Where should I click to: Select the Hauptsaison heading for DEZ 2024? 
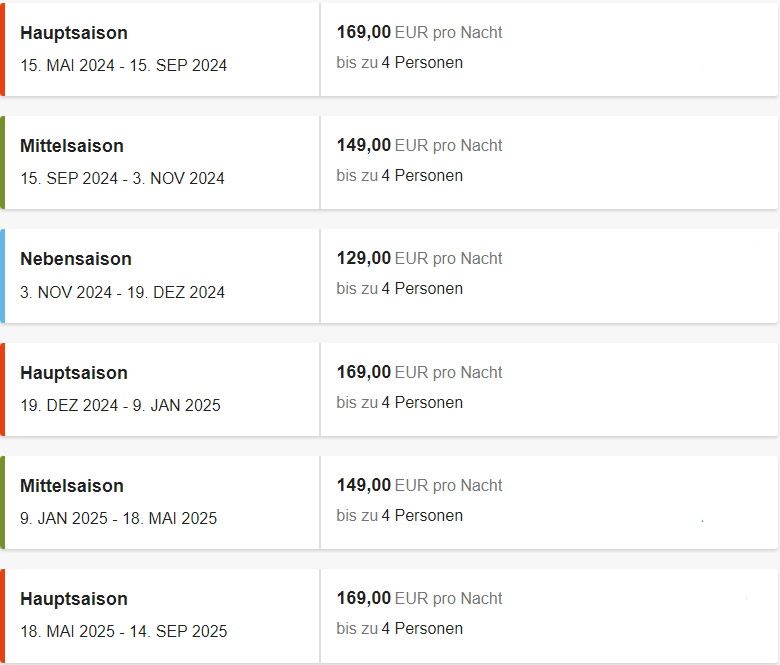click(x=74, y=373)
